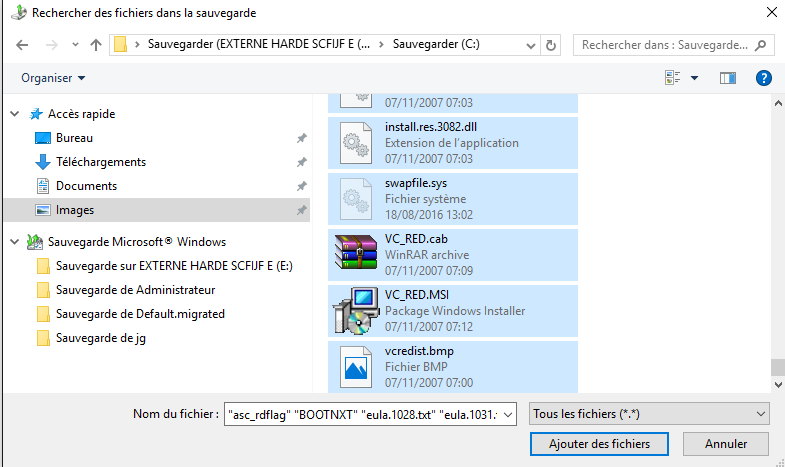Click the file list scrollbar thumb
Screen dimensions: 785x467
click(x=777, y=367)
